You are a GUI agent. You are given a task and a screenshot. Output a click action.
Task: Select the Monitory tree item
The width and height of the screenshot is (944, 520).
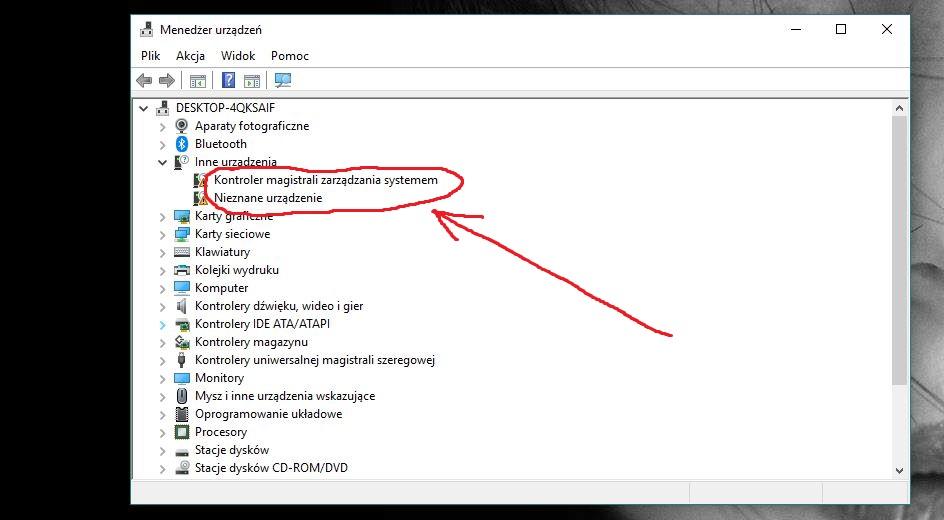pos(219,378)
